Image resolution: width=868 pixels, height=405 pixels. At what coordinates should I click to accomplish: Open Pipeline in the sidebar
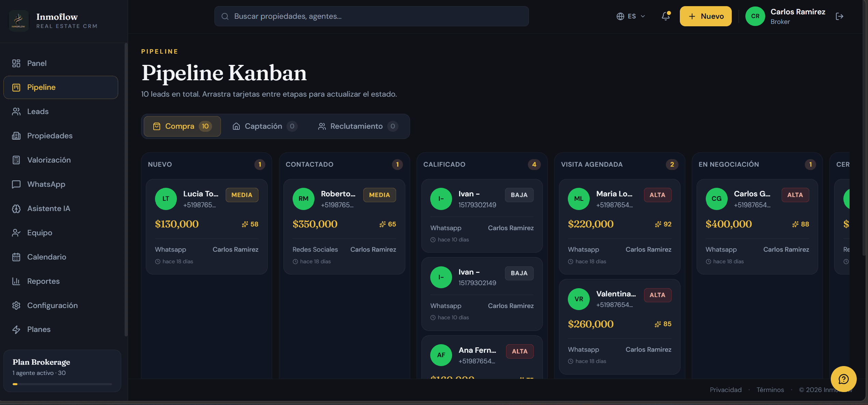click(61, 87)
